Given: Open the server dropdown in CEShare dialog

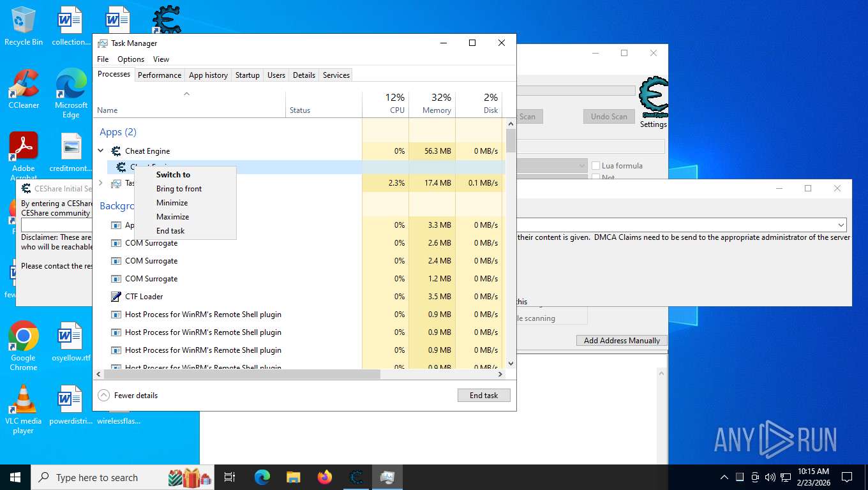Looking at the screenshot, I should [x=841, y=225].
